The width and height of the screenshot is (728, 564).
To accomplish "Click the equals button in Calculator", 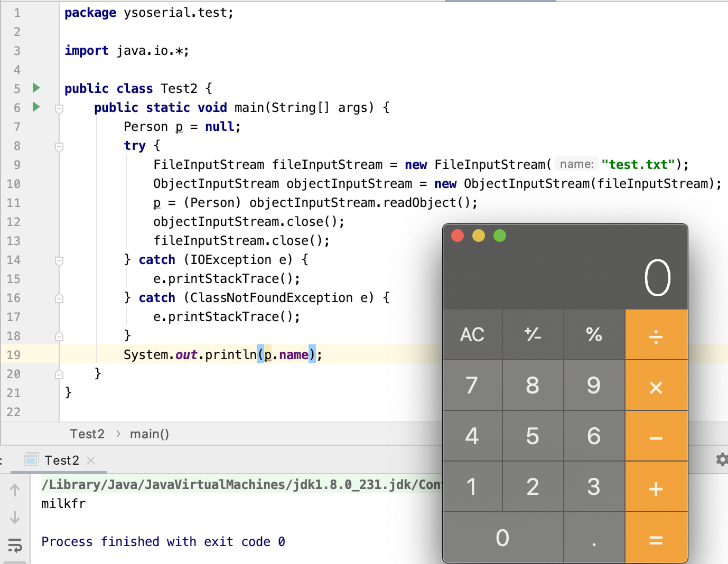I will coord(656,538).
